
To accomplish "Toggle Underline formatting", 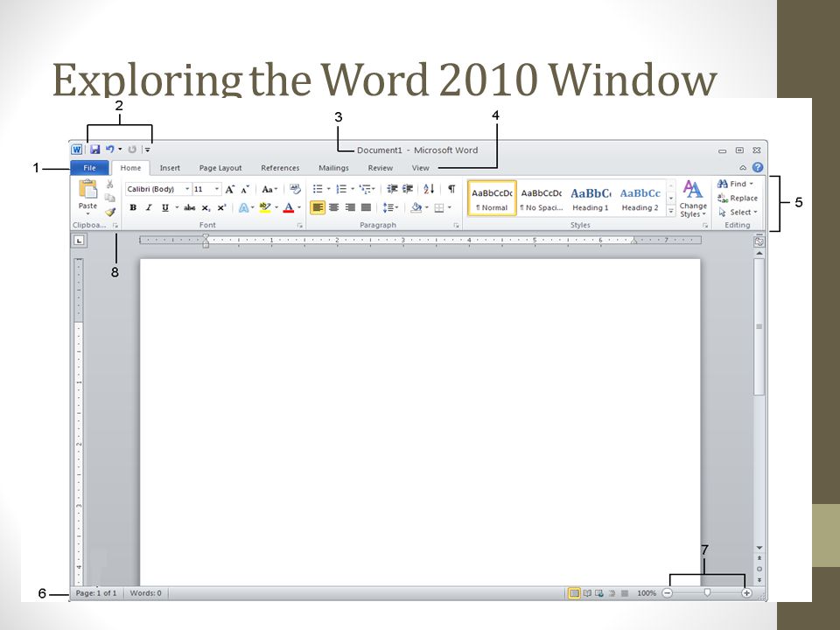I will (x=165, y=208).
